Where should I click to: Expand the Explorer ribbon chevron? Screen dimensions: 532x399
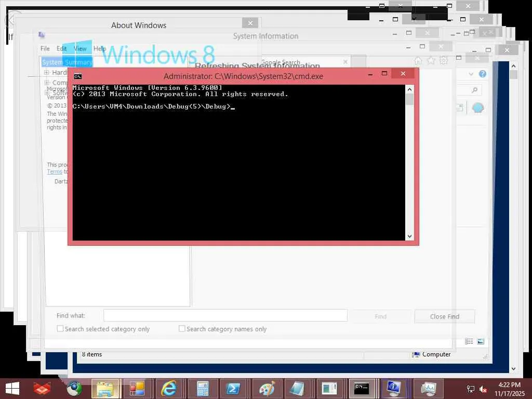[471, 74]
